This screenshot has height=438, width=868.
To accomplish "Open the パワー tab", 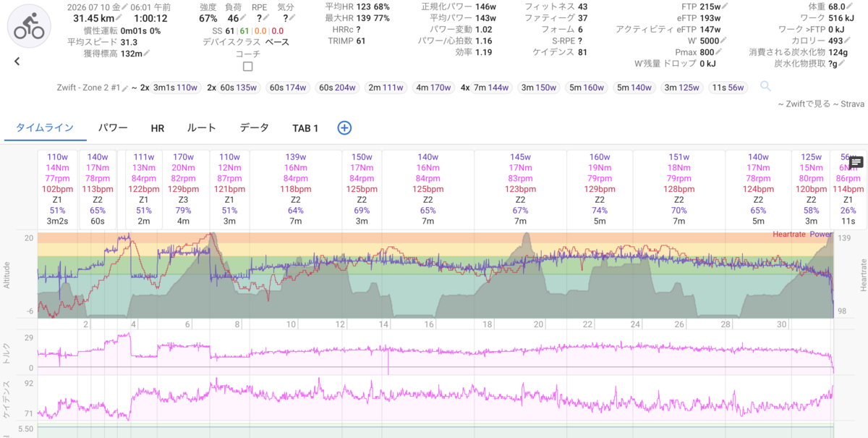I will click(113, 128).
